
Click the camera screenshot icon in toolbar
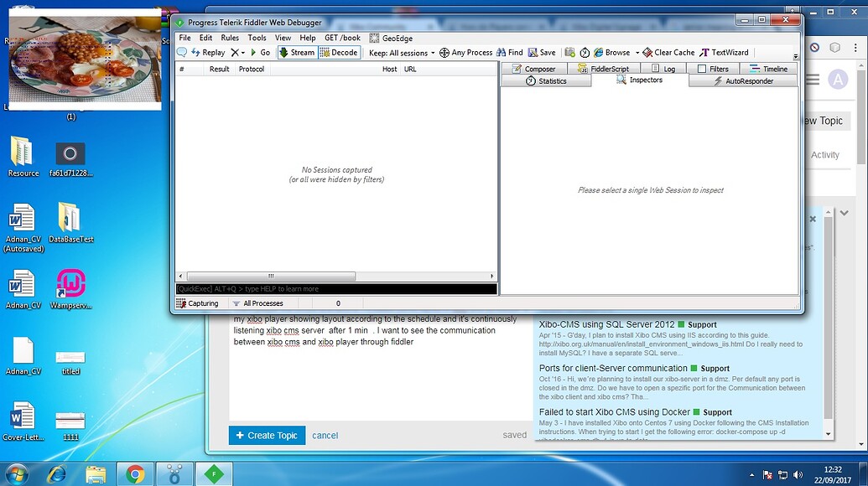[569, 53]
